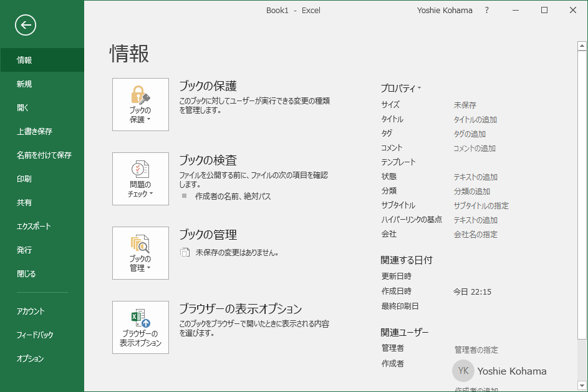Click コメントの追加 field
Viewport: 588px width, 392px height.
click(x=475, y=149)
